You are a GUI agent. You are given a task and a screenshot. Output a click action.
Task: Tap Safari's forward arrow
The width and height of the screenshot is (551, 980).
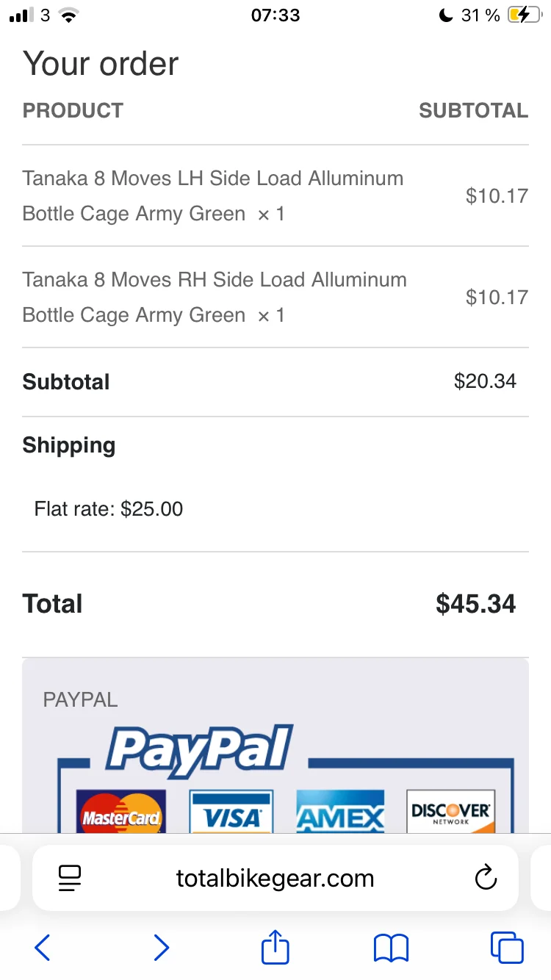[161, 948]
